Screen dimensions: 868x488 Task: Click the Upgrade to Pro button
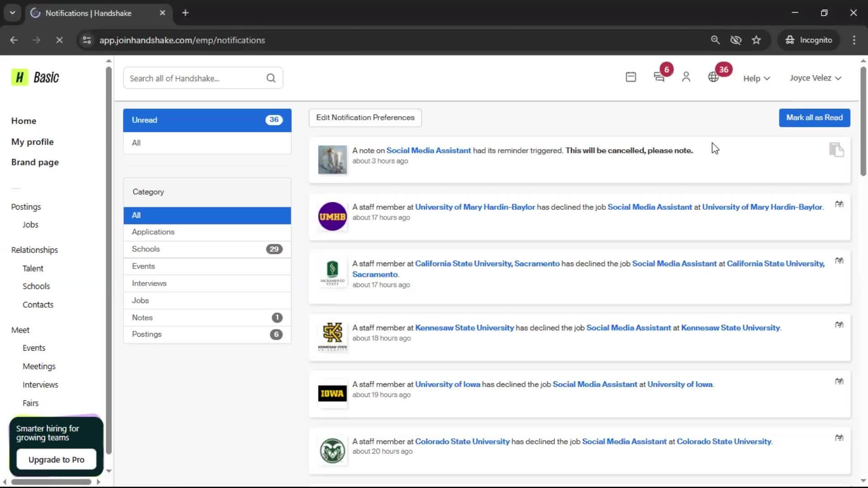[56, 460]
